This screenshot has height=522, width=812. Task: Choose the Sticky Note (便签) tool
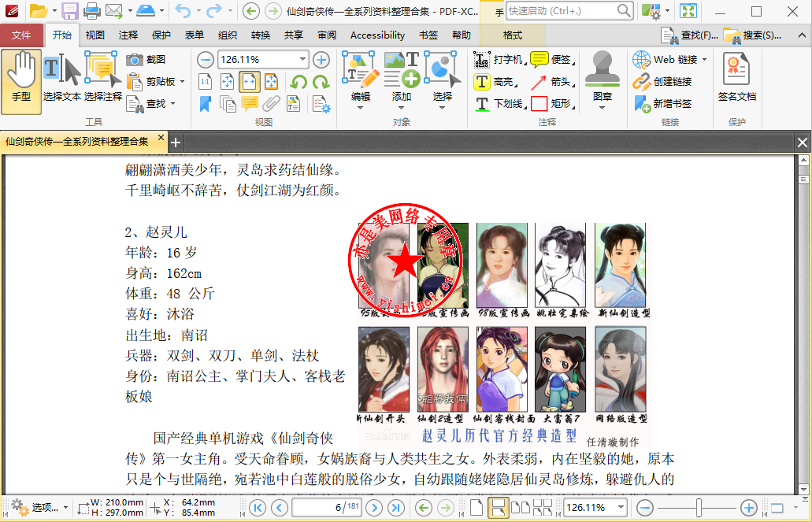tap(552, 60)
